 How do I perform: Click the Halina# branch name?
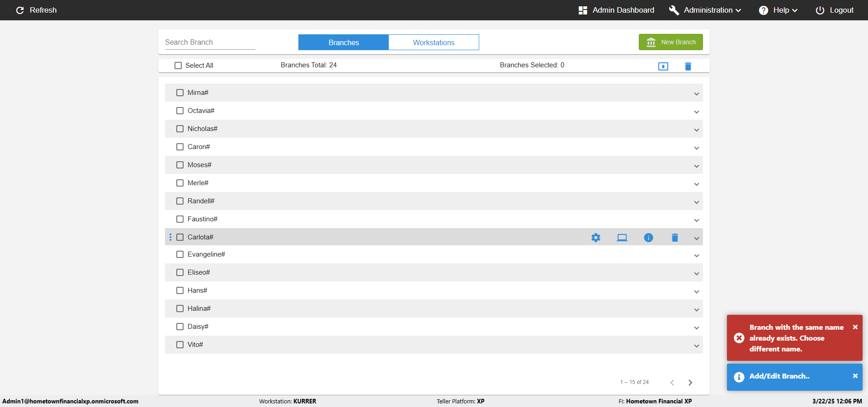[199, 309]
